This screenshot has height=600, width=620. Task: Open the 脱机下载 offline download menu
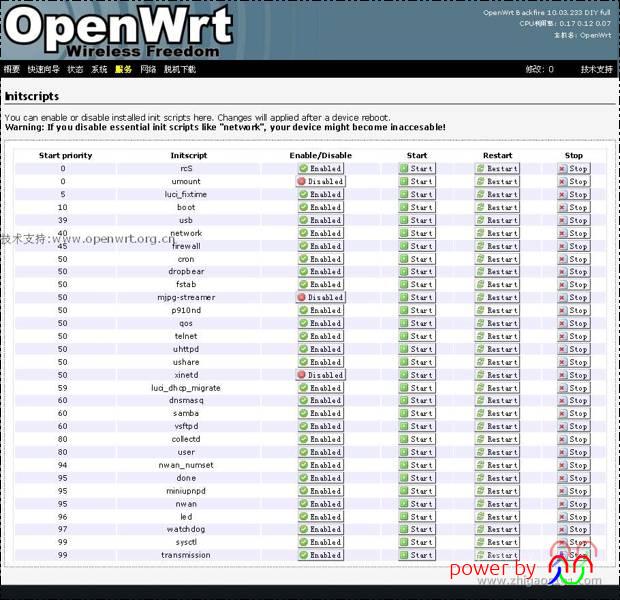click(x=180, y=70)
